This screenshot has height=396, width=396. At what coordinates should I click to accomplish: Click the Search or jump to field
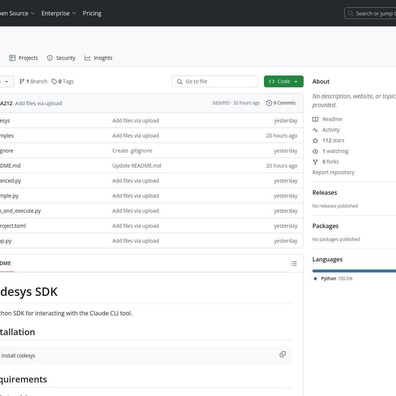pos(370,13)
